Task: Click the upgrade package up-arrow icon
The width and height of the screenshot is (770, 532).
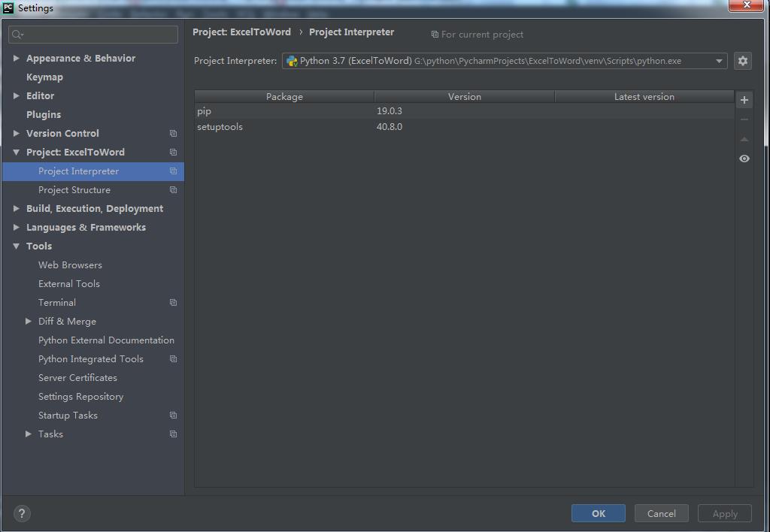Action: point(744,139)
